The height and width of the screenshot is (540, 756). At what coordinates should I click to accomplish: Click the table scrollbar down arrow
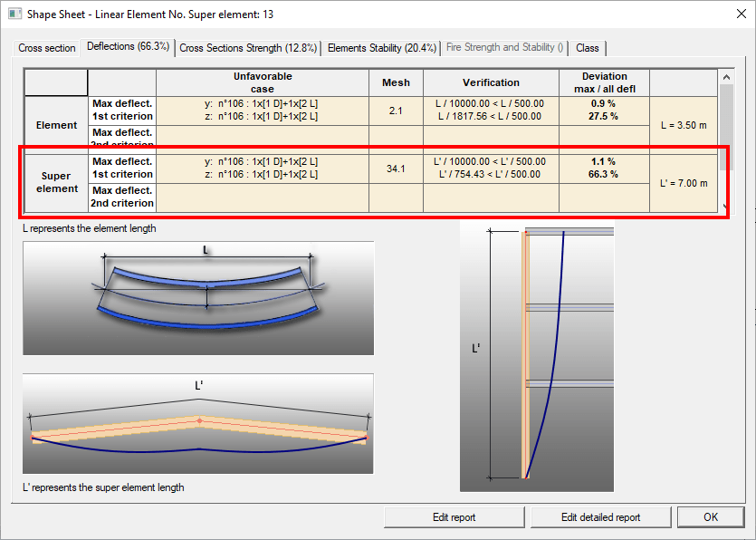pyautogui.click(x=725, y=207)
